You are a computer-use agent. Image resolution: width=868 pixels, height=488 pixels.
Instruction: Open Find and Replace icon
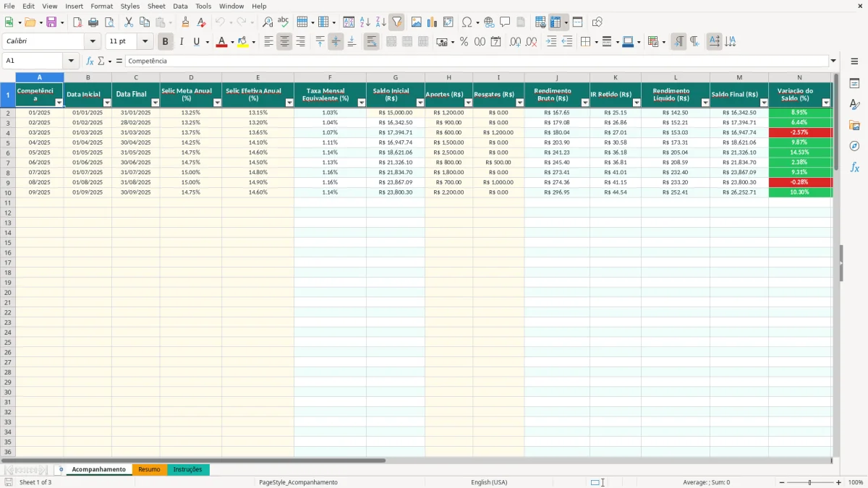point(268,22)
